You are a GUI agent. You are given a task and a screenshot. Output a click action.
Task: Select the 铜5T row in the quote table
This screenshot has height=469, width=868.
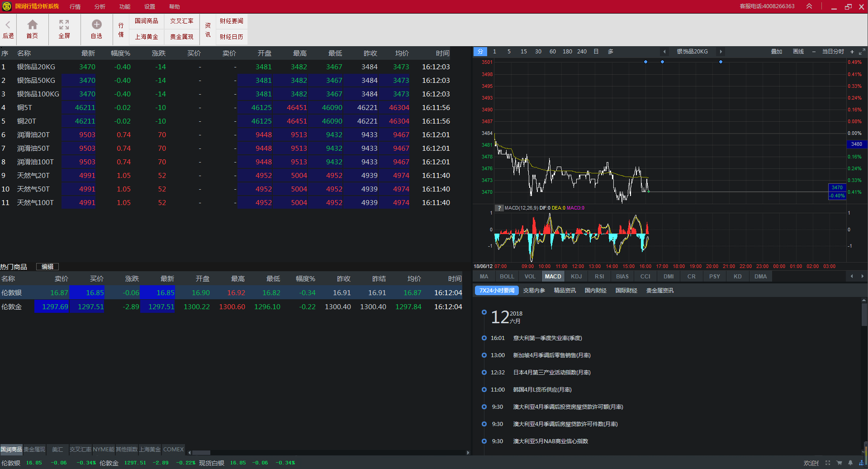225,108
